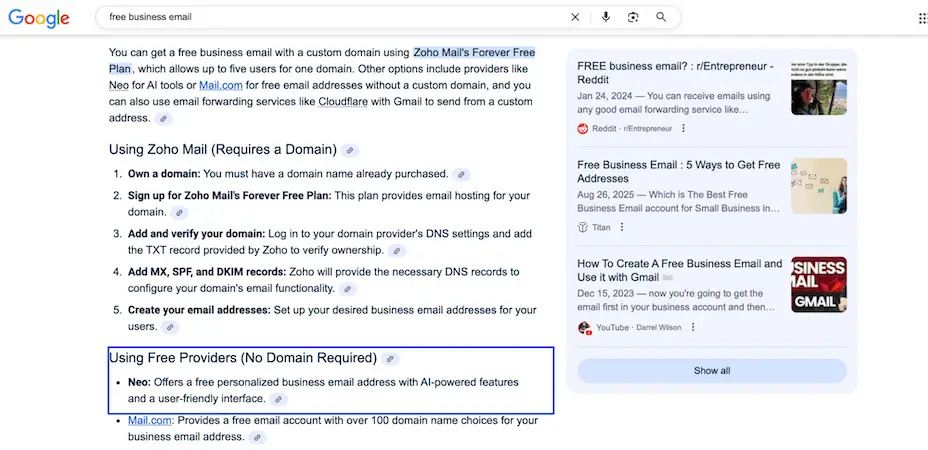This screenshot has height=450, width=928.
Task: Click the 'YouTube · Darrel Wilson' source label
Action: pos(639,327)
